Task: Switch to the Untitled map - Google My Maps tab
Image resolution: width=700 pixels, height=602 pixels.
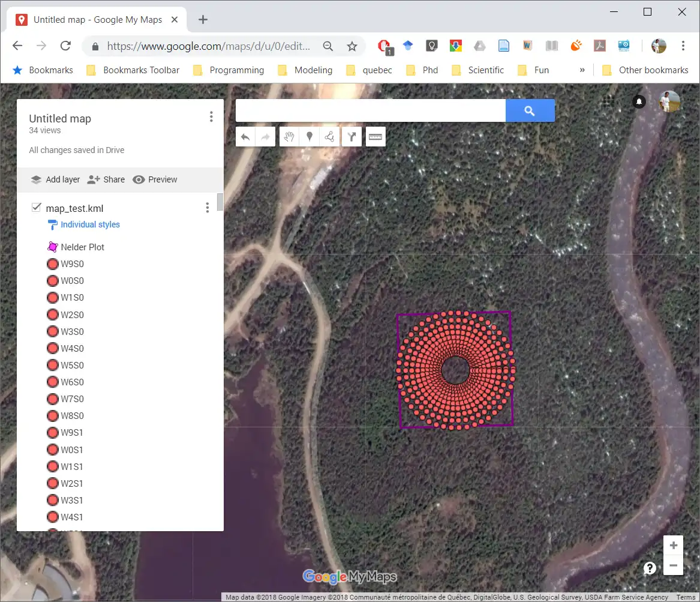Action: [x=97, y=20]
